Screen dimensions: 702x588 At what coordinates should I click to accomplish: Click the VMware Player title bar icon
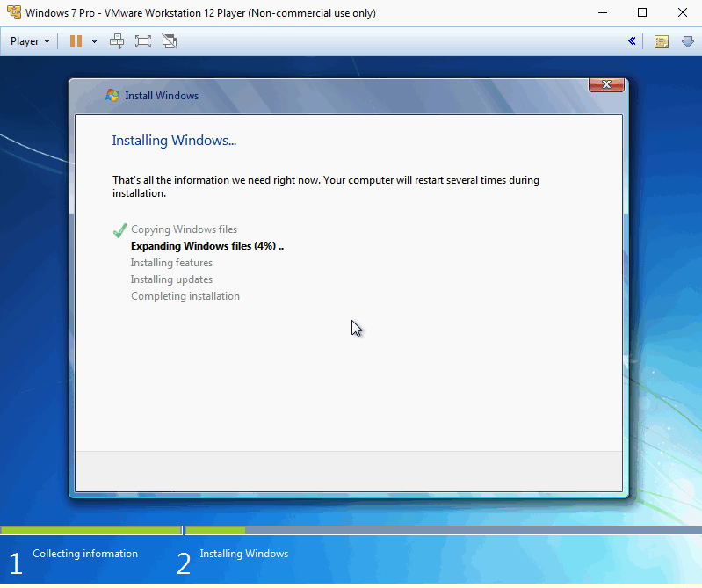14,12
